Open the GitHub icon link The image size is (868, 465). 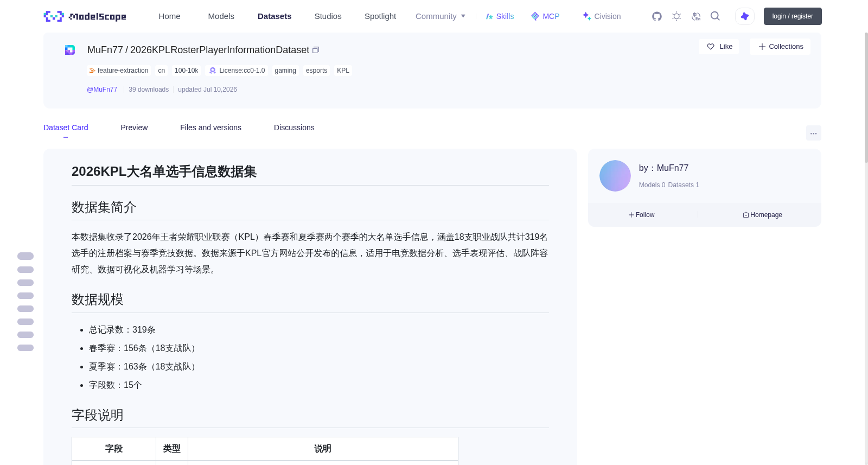[x=657, y=16]
